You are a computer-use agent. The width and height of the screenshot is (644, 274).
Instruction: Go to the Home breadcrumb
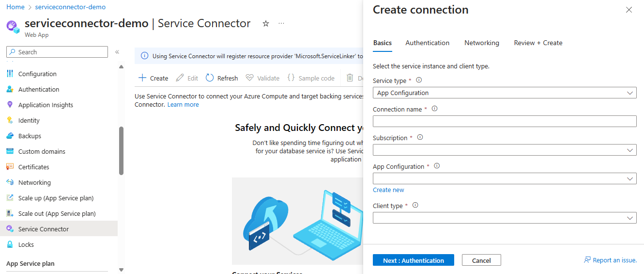pyautogui.click(x=15, y=7)
